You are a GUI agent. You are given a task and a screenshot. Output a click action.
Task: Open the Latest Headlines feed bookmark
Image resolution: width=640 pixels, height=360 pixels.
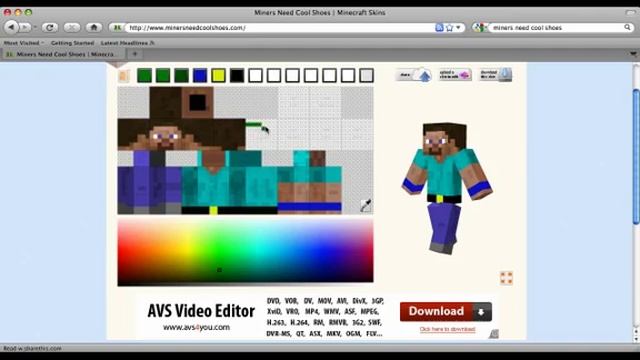pyautogui.click(x=127, y=42)
